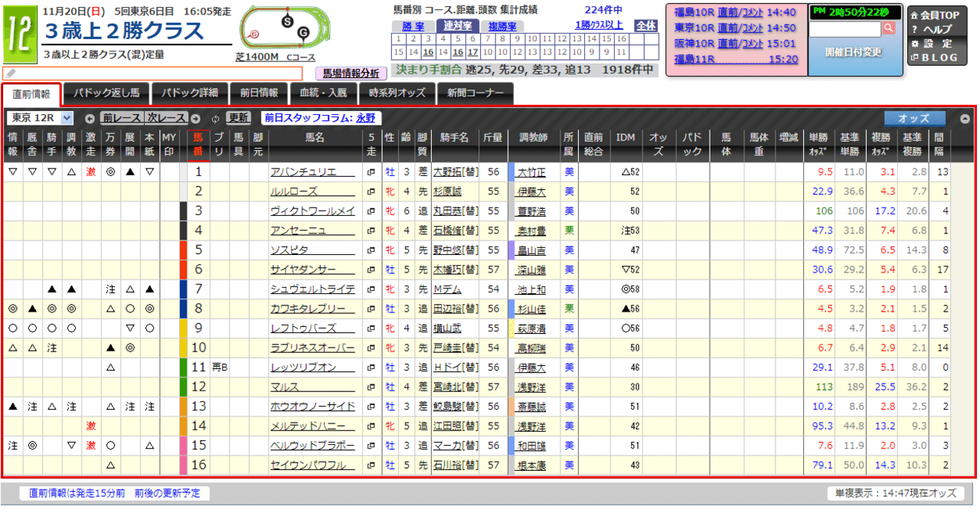Open settings with the 設定 gear icon
Screen dimensions: 980x513
click(x=916, y=44)
